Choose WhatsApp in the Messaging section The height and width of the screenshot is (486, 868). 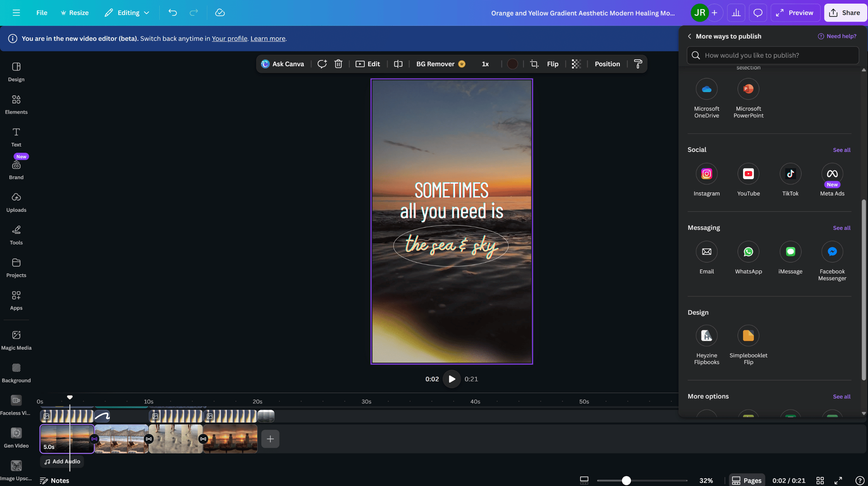coord(748,252)
